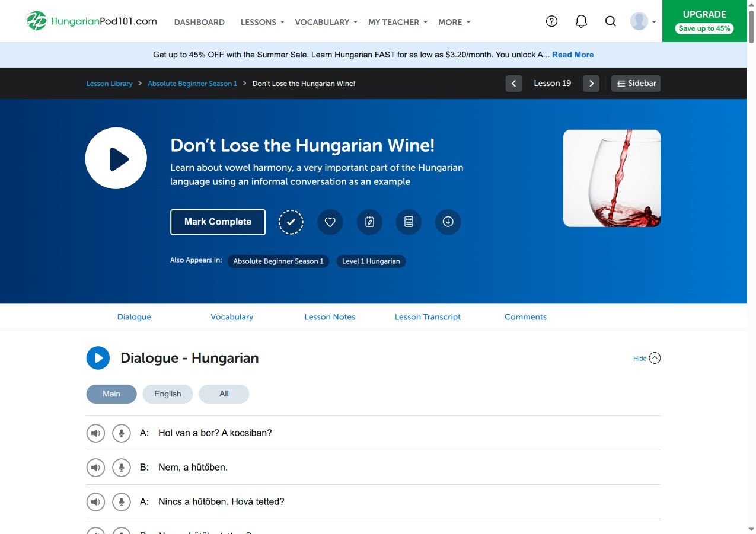Play the Dialogue - Hungarian audio
756x534 pixels.
click(x=98, y=358)
